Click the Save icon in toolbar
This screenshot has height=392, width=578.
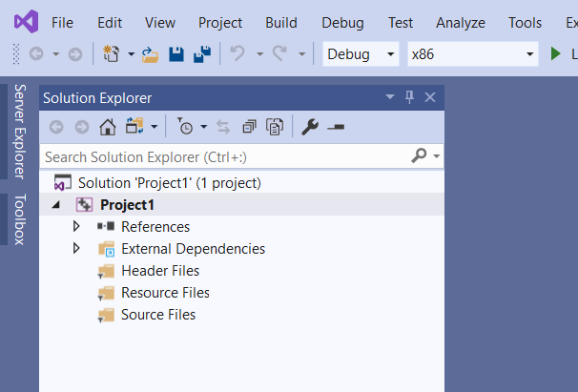(176, 54)
